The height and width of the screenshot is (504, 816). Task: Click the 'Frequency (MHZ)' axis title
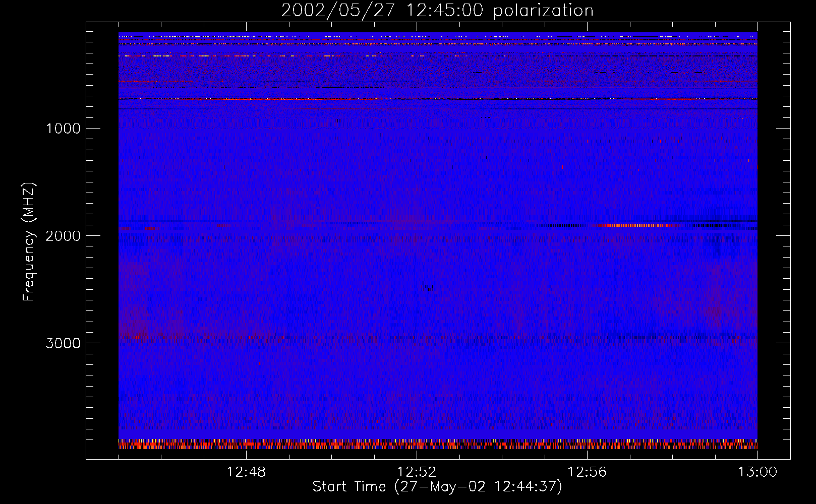(29, 241)
